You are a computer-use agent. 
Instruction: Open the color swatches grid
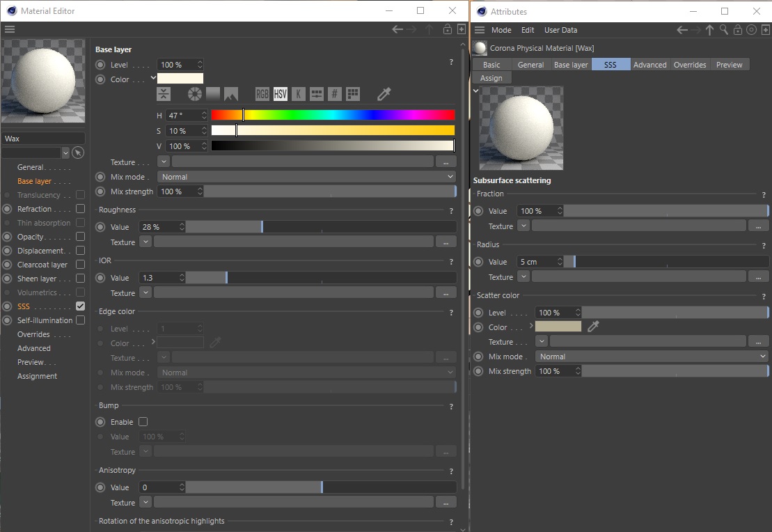coord(353,93)
